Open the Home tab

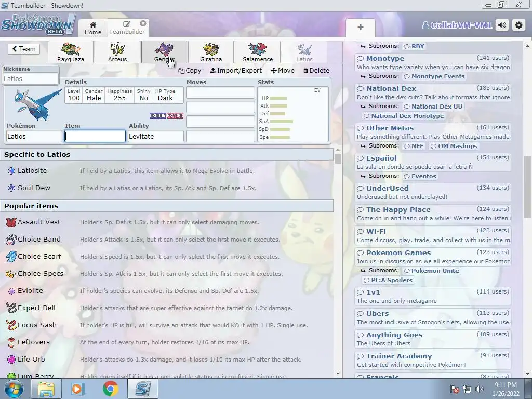point(93,28)
